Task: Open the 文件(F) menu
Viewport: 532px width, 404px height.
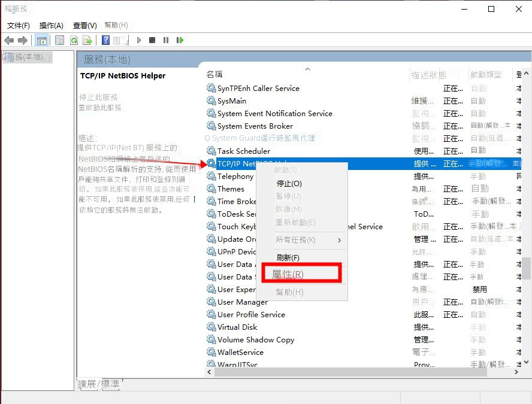Action: pos(19,25)
